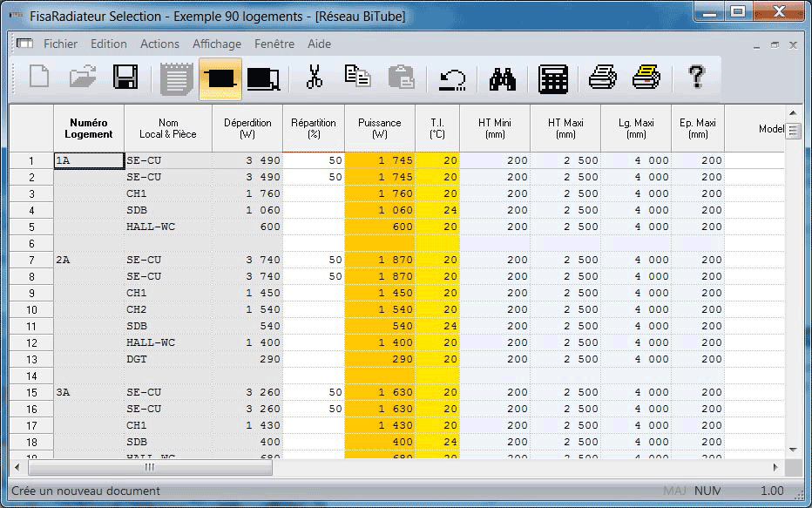This screenshot has height=508, width=812.
Task: Toggle the notepad view button
Action: [x=177, y=78]
